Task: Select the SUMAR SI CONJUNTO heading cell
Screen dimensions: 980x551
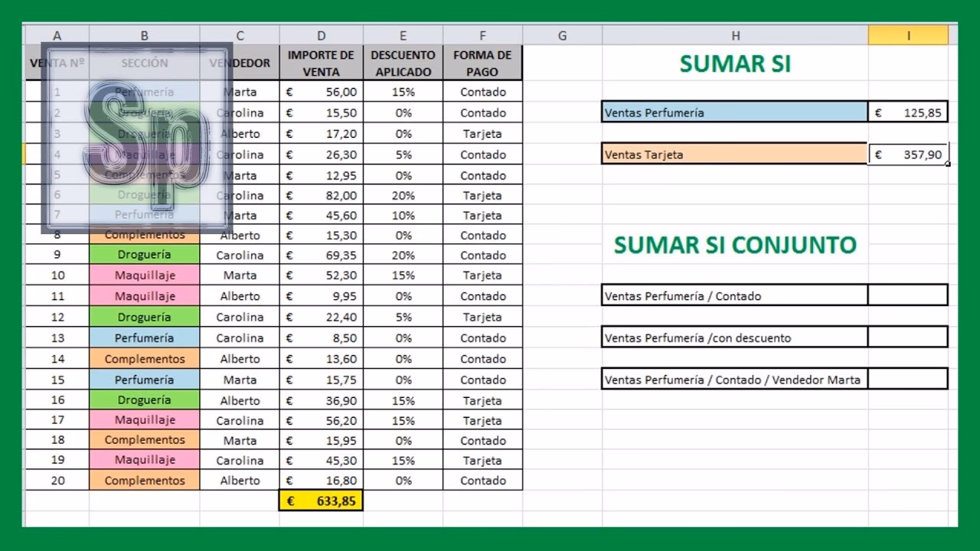Action: [x=733, y=245]
